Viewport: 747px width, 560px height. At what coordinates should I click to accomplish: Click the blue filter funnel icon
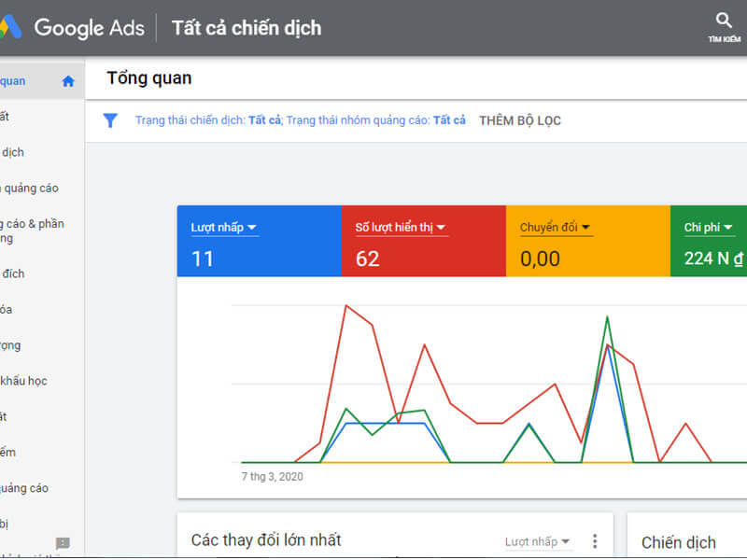[x=111, y=120]
